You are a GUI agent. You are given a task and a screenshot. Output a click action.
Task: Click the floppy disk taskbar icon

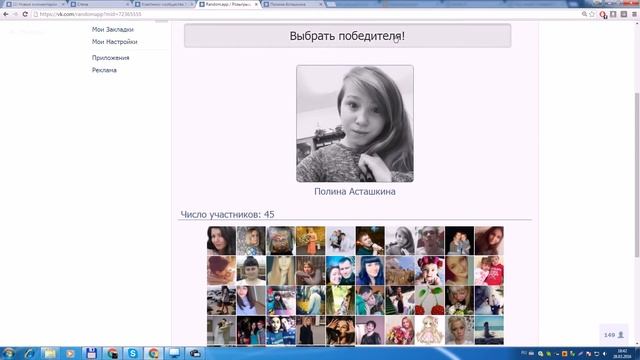coord(91,353)
